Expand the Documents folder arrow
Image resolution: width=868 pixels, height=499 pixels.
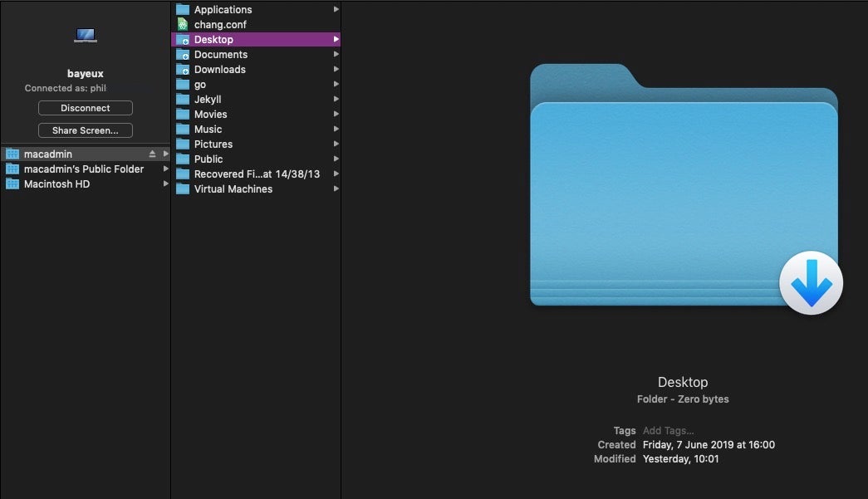pos(336,55)
